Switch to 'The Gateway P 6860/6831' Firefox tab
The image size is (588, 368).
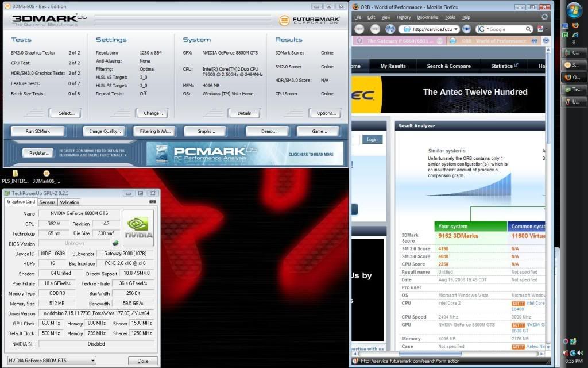(x=399, y=41)
